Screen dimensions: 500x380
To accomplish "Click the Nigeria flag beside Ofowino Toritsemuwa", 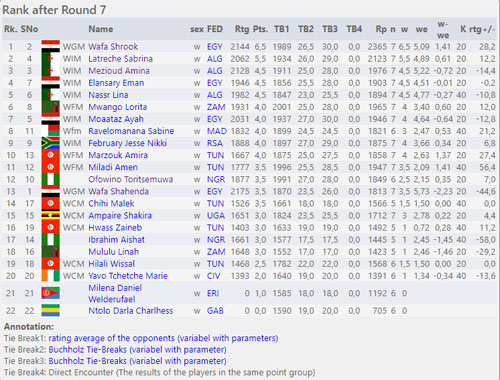I will point(51,179).
